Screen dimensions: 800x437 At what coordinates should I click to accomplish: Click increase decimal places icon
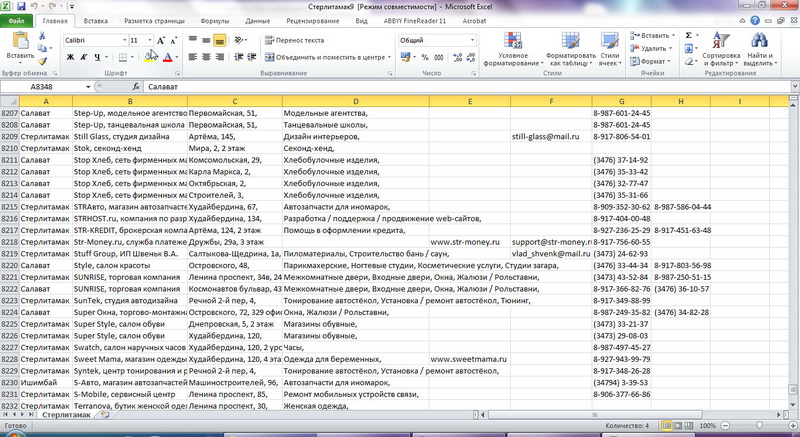tap(458, 57)
